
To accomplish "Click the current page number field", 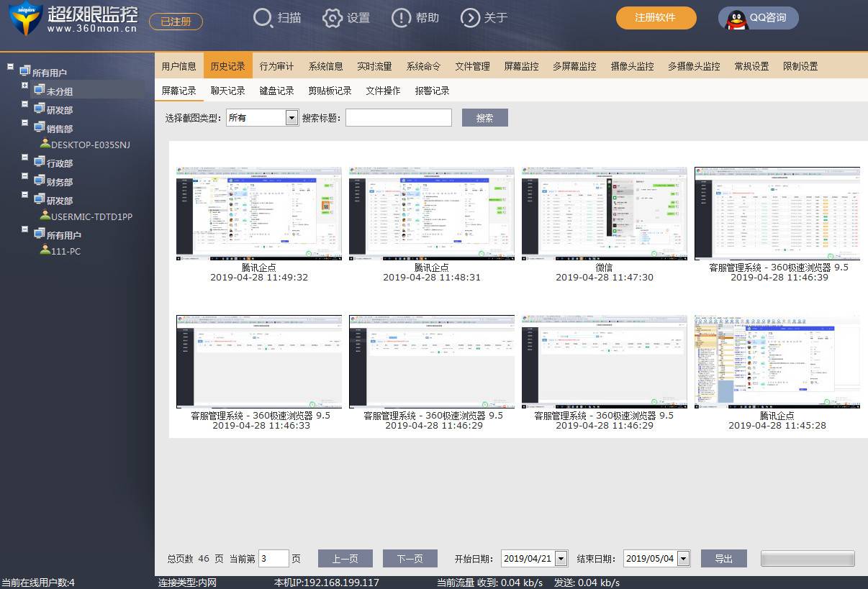I will click(273, 559).
